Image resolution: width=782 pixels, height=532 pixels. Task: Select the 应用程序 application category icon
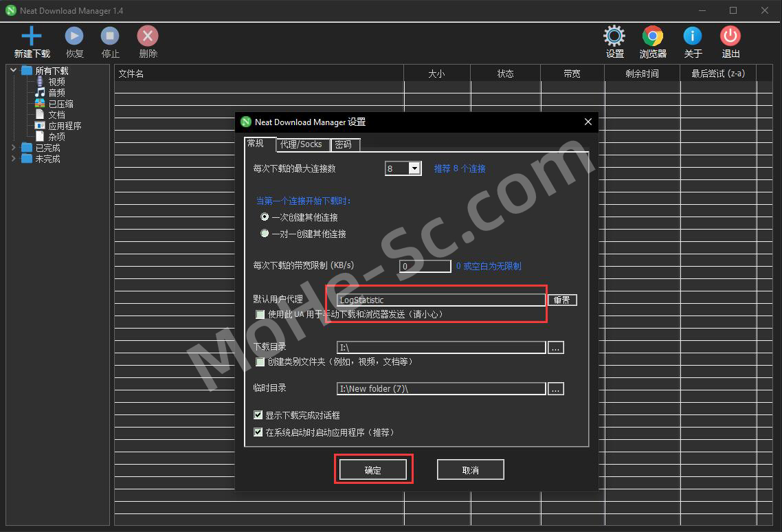tap(40, 125)
